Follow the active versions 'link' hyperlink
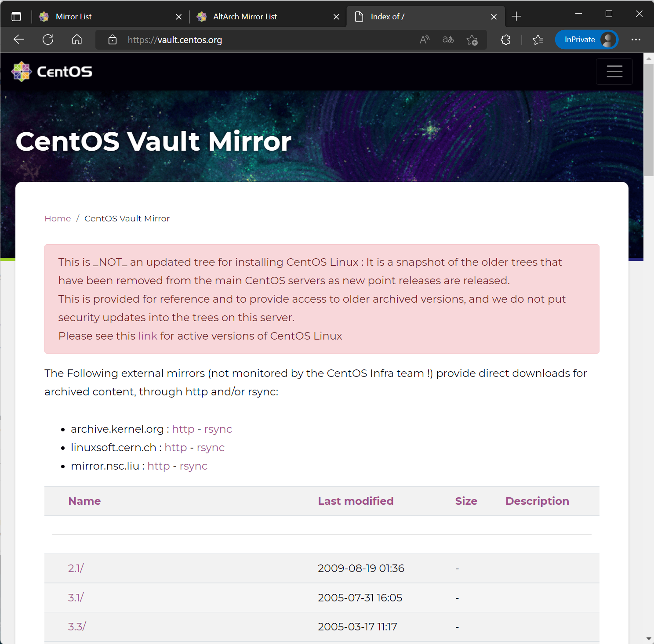The height and width of the screenshot is (644, 654). pyautogui.click(x=148, y=336)
